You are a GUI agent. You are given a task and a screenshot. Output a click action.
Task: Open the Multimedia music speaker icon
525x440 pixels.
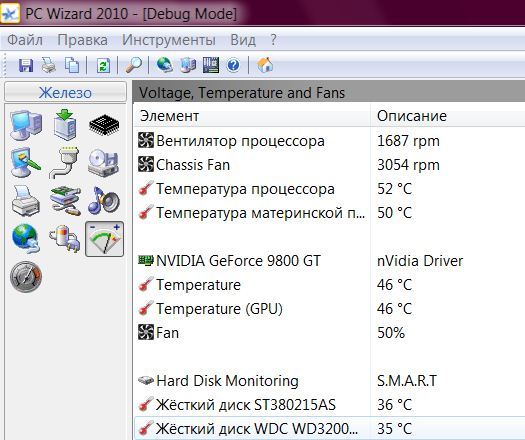point(104,201)
